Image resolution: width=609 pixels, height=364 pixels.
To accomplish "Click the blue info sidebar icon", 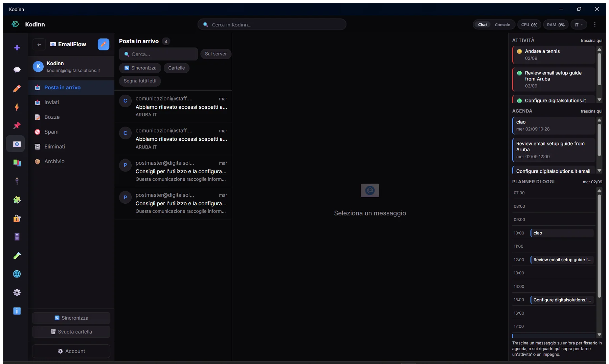I will [x=17, y=311].
